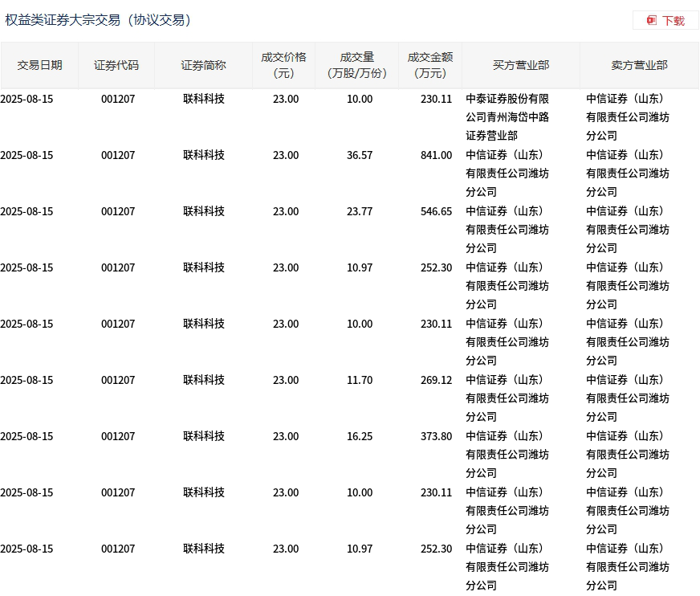This screenshot has height=596, width=700.
Task: Click the 成交价格(元) column header
Action: pyautogui.click(x=283, y=65)
